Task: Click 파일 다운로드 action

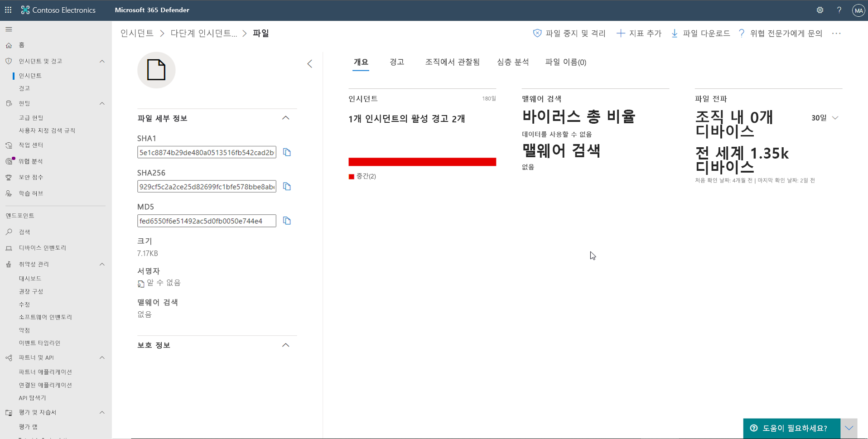Action: pos(700,33)
